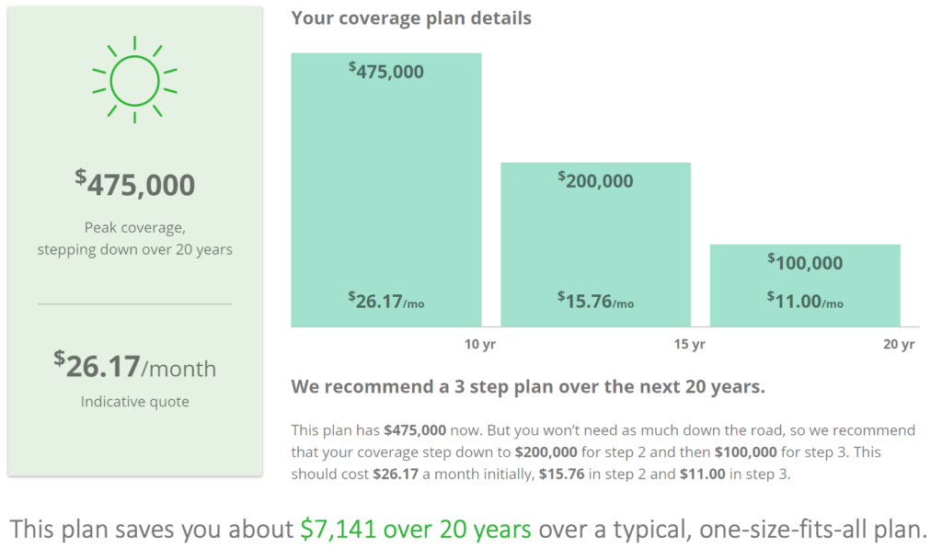The image size is (942, 560).
Task: Click the '3 step plan' recommendation heading
Action: (528, 386)
